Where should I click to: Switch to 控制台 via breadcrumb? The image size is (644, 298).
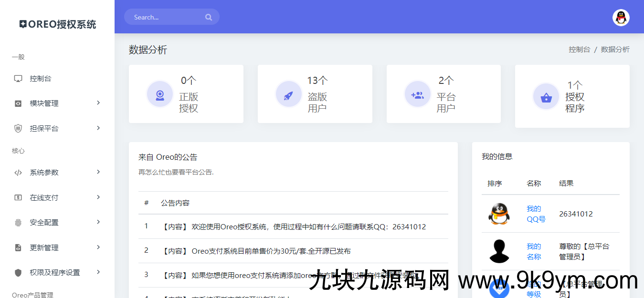[580, 49]
